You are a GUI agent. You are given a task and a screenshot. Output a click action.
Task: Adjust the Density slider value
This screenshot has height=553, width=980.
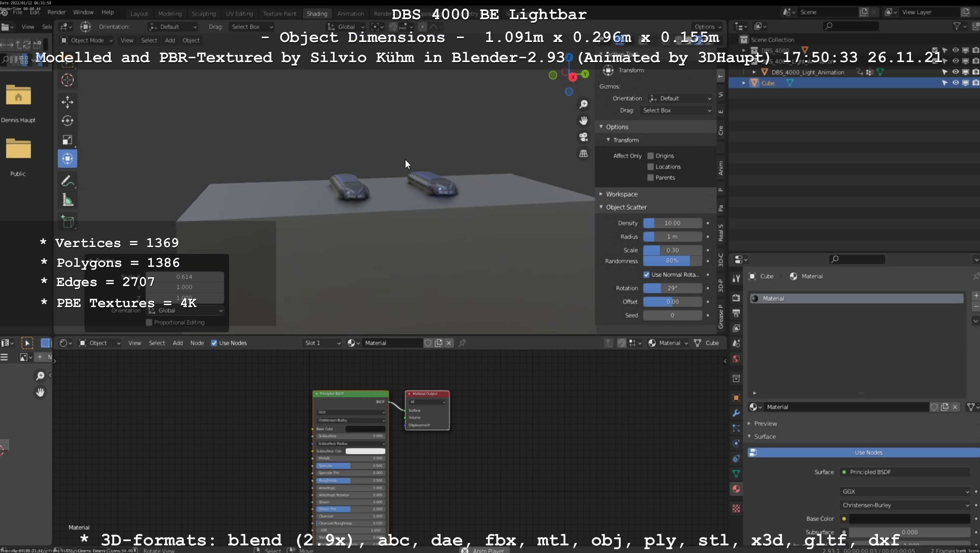[672, 223]
